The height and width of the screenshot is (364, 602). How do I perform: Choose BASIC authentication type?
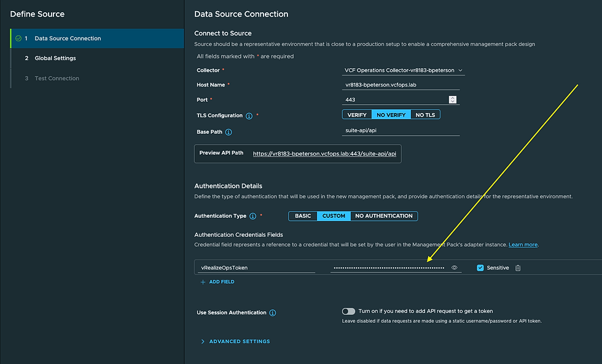tap(303, 216)
